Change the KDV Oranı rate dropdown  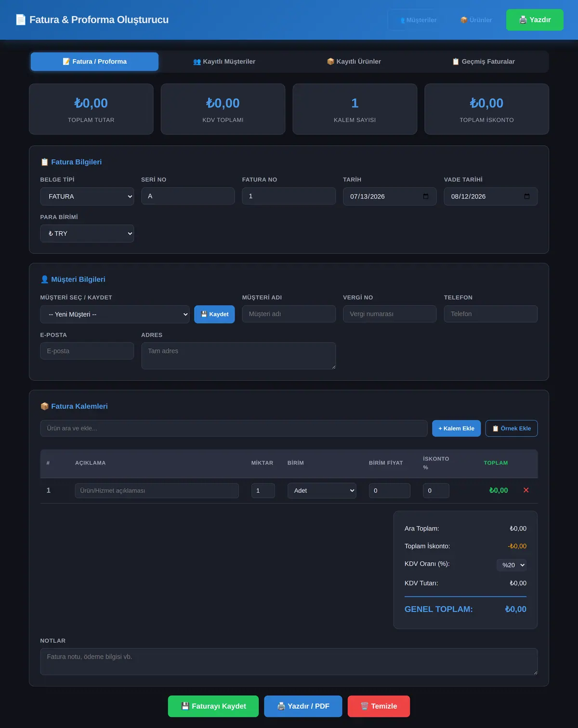[512, 565]
